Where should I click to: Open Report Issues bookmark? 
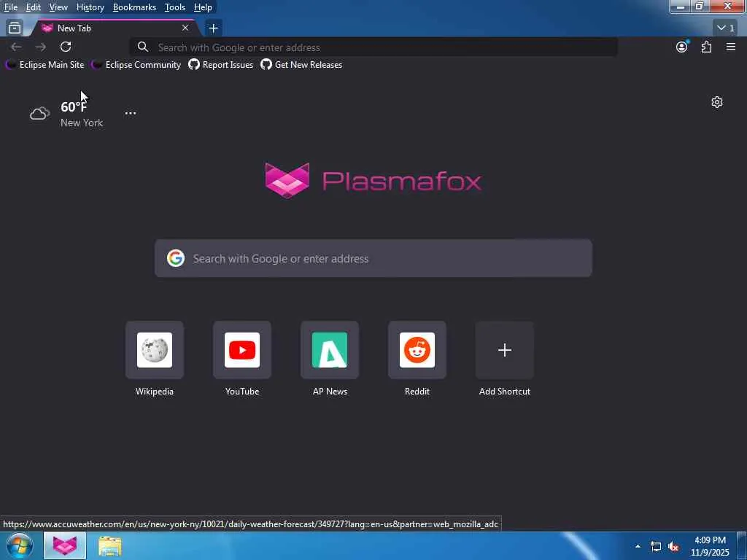coord(220,65)
